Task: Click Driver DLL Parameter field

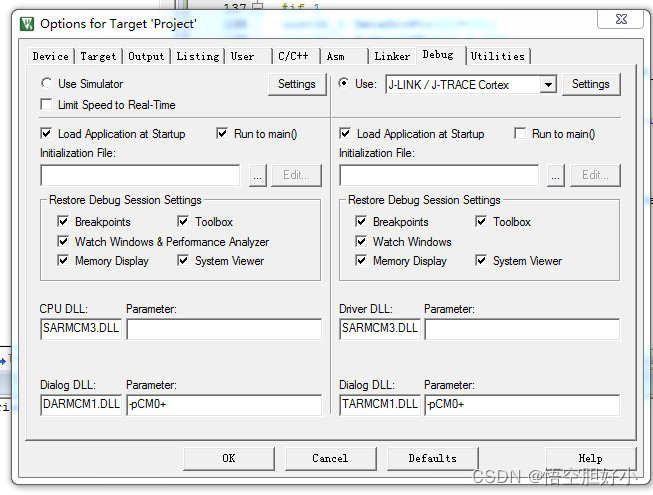Action: [x=522, y=329]
